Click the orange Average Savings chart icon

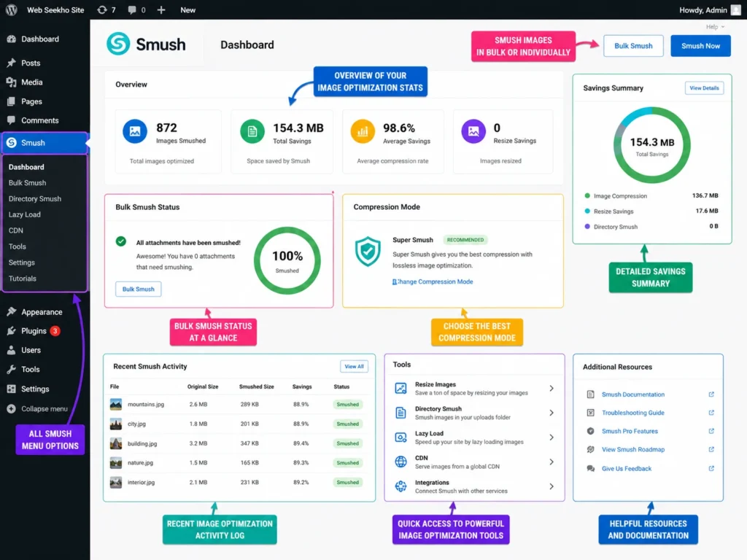(363, 131)
